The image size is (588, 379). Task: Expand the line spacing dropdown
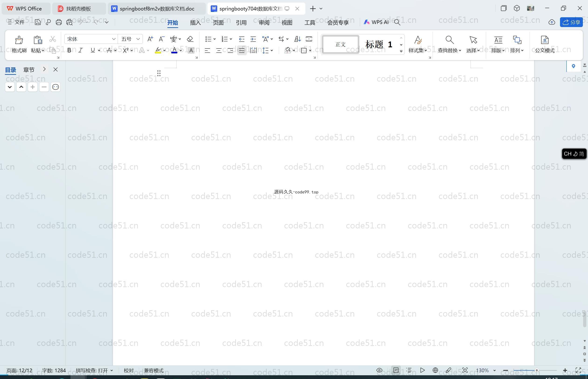(272, 50)
